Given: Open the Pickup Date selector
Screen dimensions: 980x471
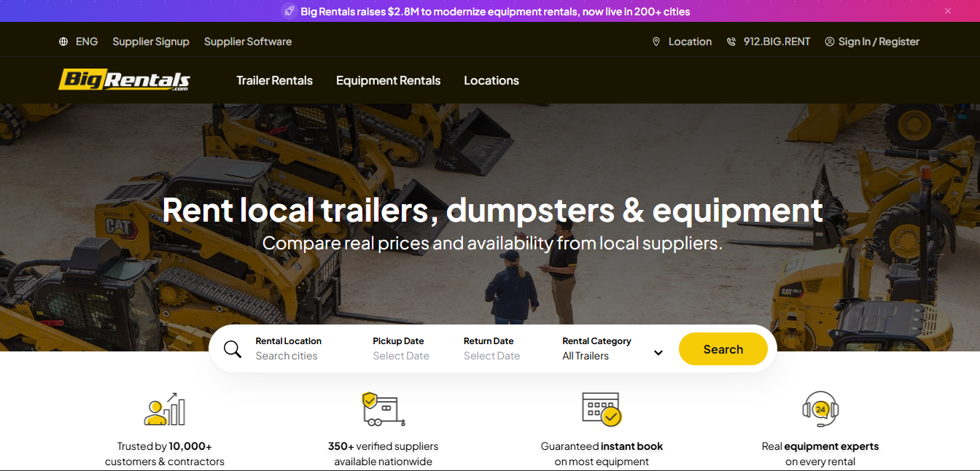Looking at the screenshot, I should point(401,356).
